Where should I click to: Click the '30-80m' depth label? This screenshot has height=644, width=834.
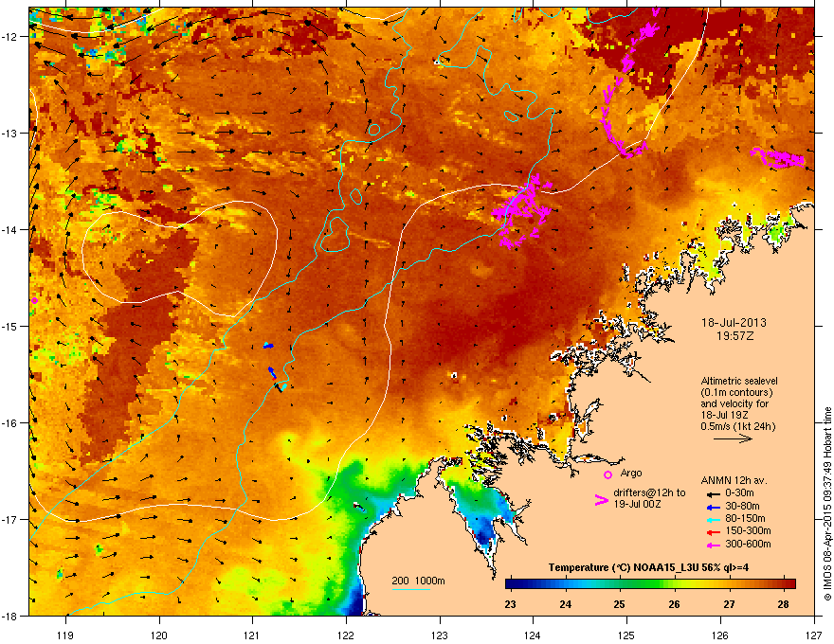pyautogui.click(x=742, y=506)
